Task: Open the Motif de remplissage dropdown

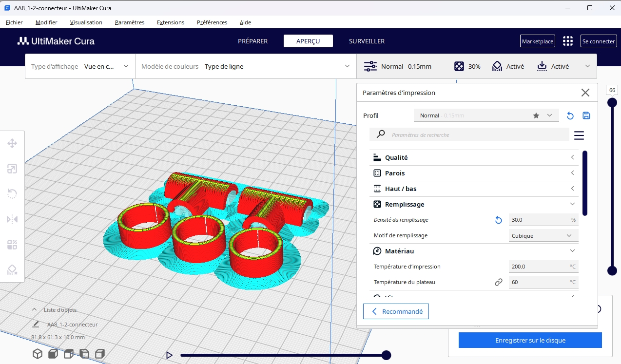Action: [543, 236]
